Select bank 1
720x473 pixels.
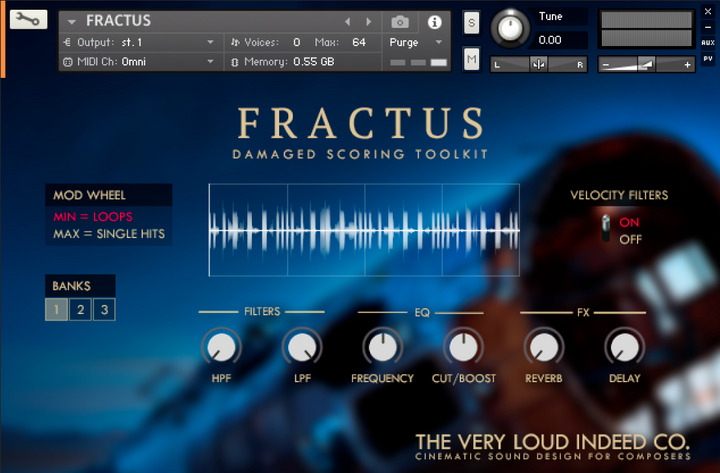56,310
